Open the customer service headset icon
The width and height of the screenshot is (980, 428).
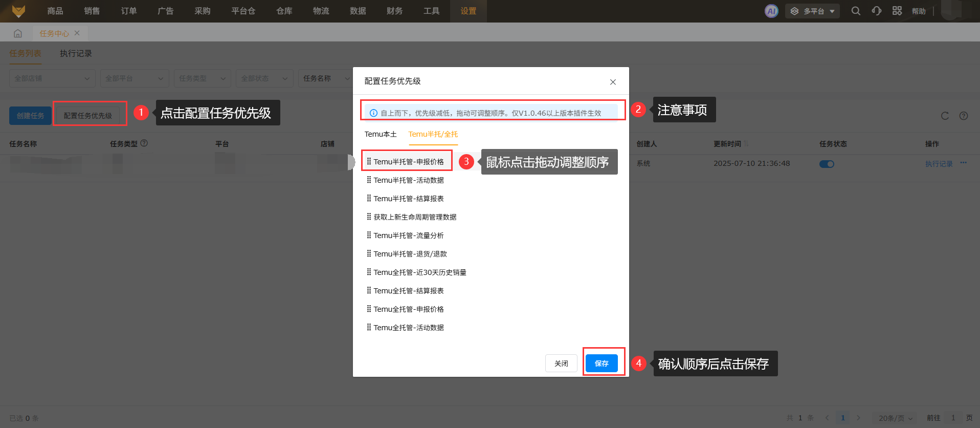877,11
